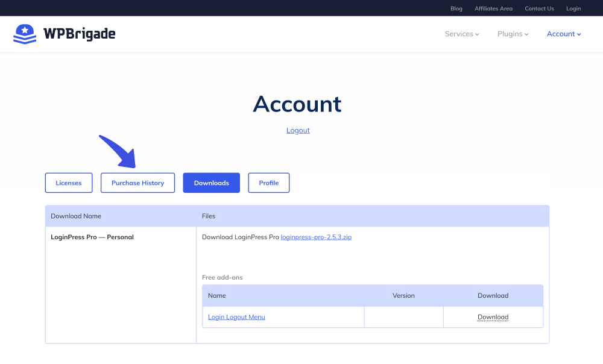The width and height of the screenshot is (603, 364).
Task: Go to Affiliates Area
Action: click(493, 8)
